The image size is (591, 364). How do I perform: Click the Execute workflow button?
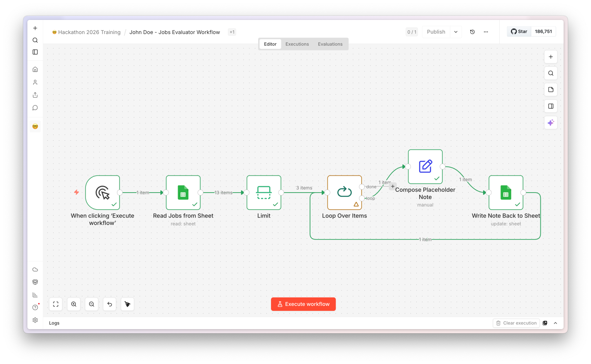(x=303, y=304)
